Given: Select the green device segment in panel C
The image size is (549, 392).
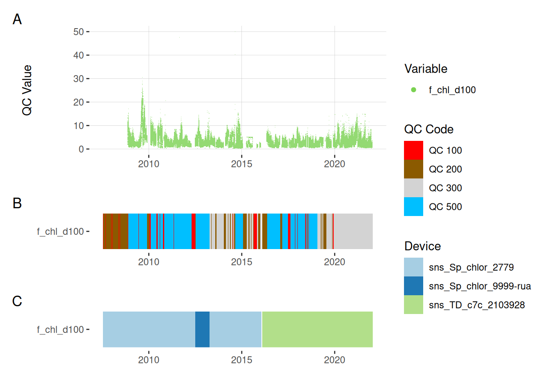Looking at the screenshot, I should pos(317,329).
